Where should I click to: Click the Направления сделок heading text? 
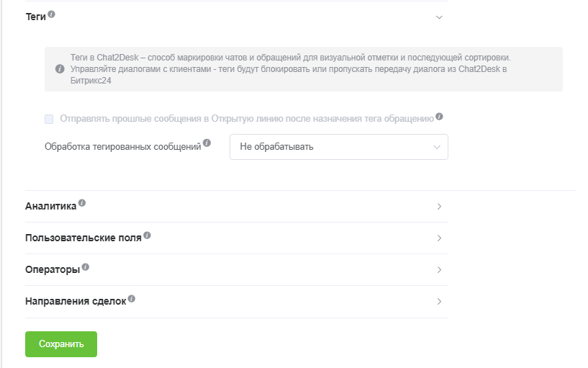76,302
